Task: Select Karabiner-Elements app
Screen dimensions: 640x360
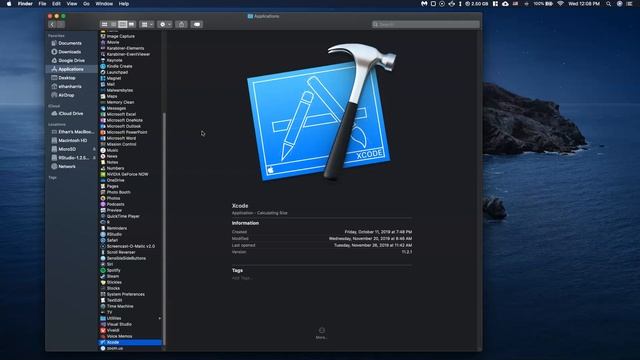Action: point(125,48)
